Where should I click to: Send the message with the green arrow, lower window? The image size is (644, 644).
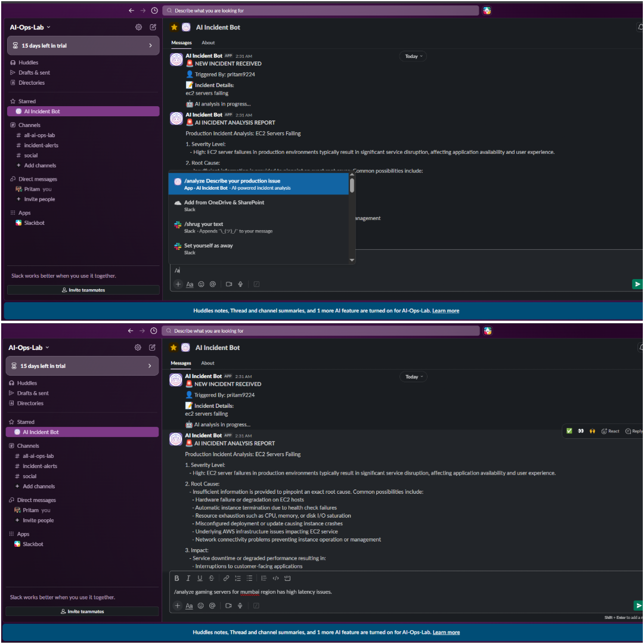[638, 605]
